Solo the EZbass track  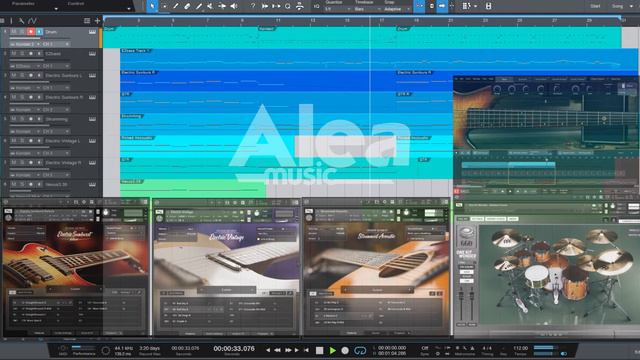[x=22, y=53]
